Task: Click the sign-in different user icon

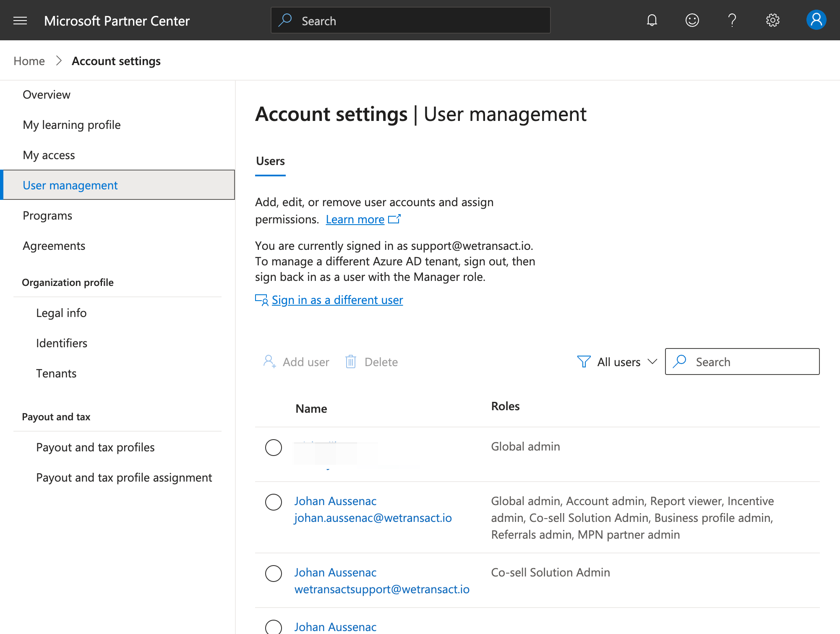Action: (x=262, y=300)
